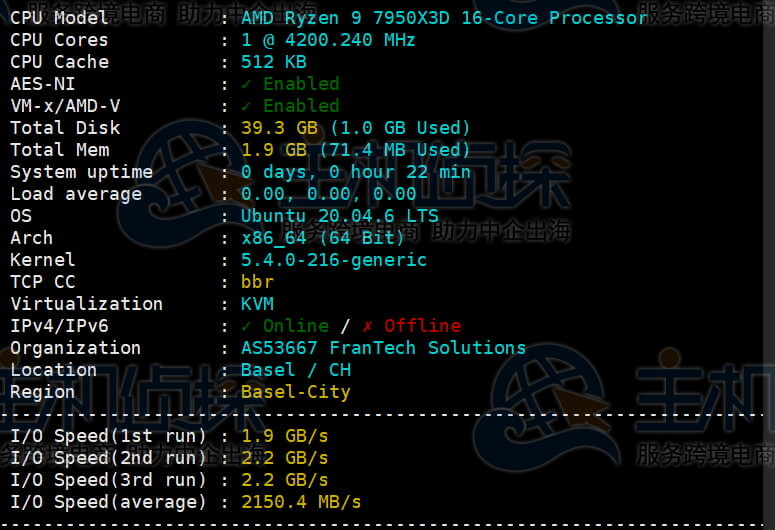Image resolution: width=775 pixels, height=530 pixels.
Task: Click the CPU Model label
Action: [x=59, y=18]
